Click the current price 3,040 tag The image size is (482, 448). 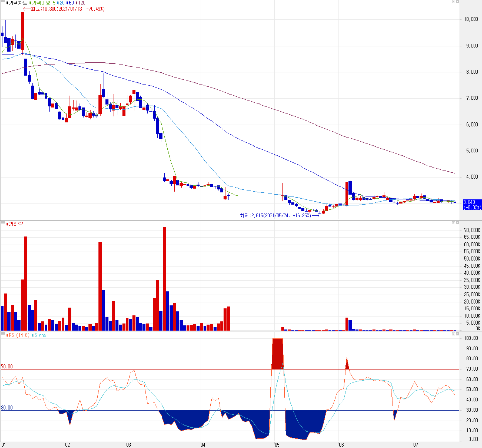472,205
